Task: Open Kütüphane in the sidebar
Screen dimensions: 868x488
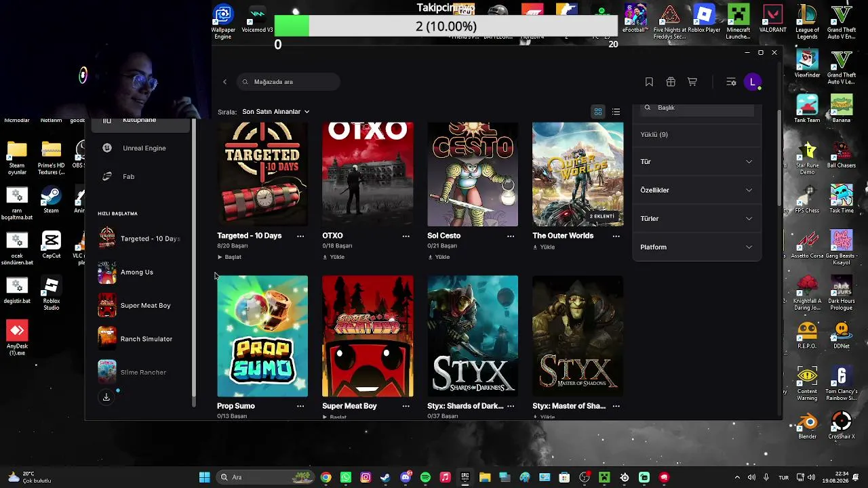Action: [140, 123]
